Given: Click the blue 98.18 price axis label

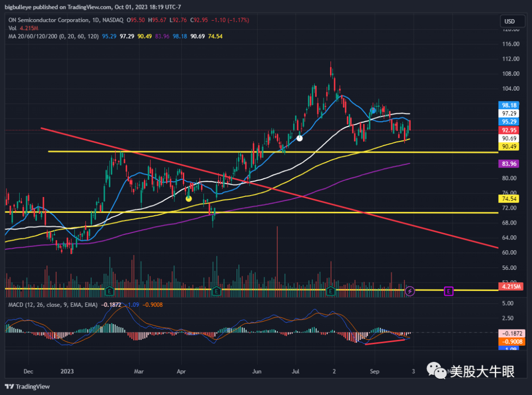Looking at the screenshot, I should coord(509,105).
